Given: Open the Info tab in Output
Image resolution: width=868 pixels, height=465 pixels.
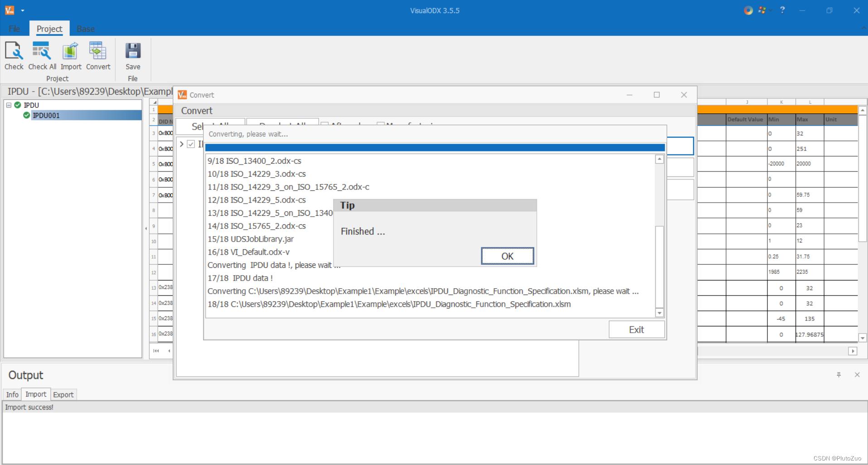Looking at the screenshot, I should click(x=12, y=395).
